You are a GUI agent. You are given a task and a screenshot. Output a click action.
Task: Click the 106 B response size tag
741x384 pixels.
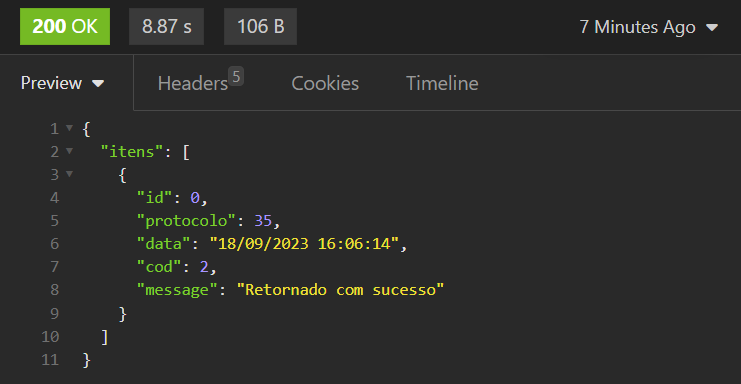tap(260, 26)
